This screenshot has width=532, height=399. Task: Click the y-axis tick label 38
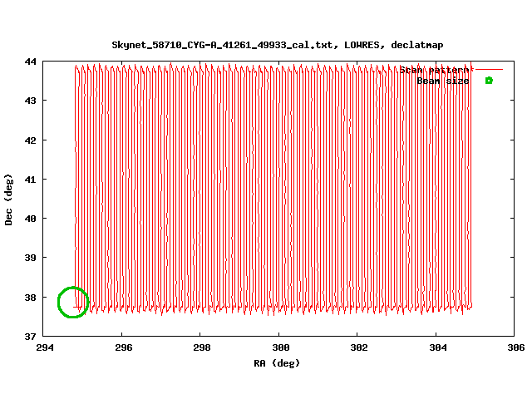(30, 298)
